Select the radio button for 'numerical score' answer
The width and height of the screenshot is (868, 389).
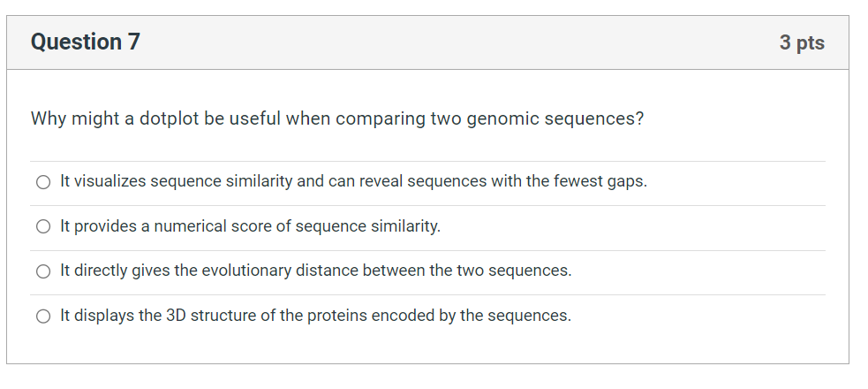(x=43, y=226)
